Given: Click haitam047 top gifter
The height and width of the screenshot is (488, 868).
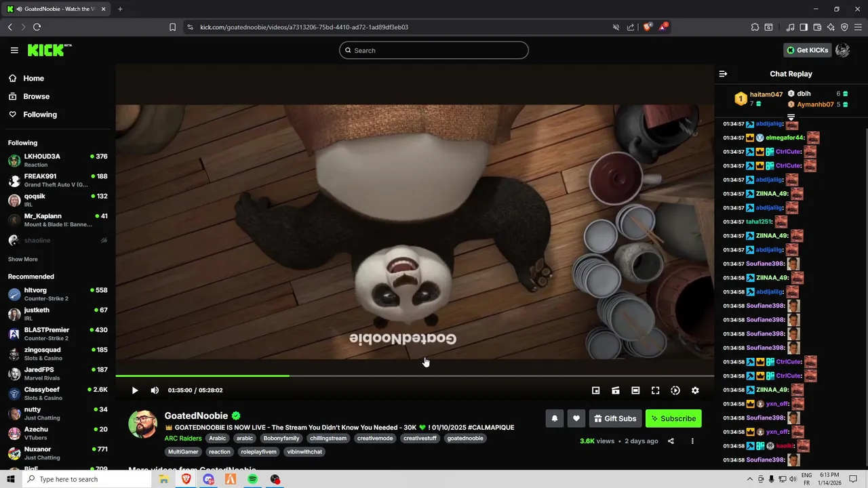Looking at the screenshot, I should pyautogui.click(x=766, y=95).
